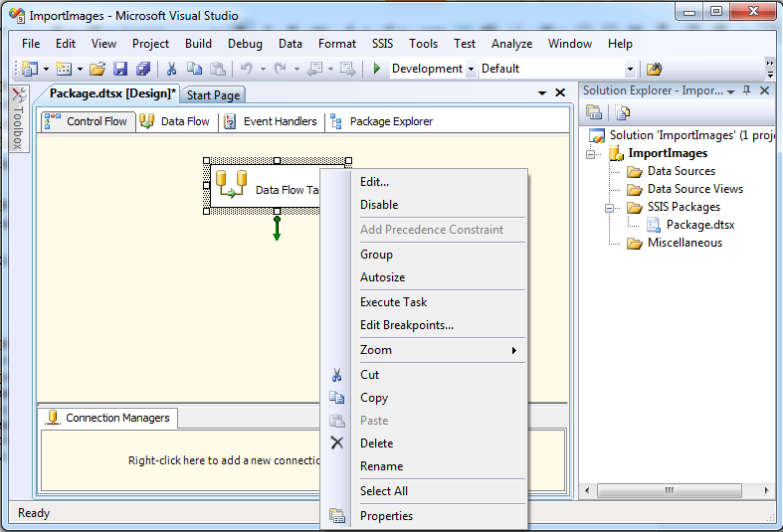Toggle auto-hide pin on Solution Explorer

[x=747, y=90]
